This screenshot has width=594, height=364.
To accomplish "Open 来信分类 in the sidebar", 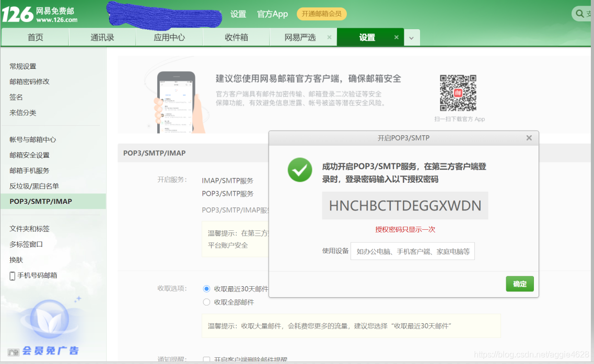I will pos(23,112).
